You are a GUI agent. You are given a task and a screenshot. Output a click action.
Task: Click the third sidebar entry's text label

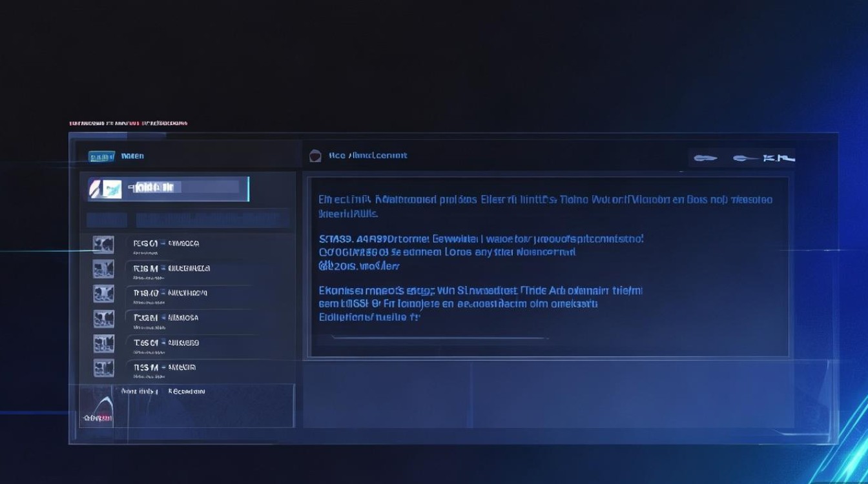pos(170,293)
